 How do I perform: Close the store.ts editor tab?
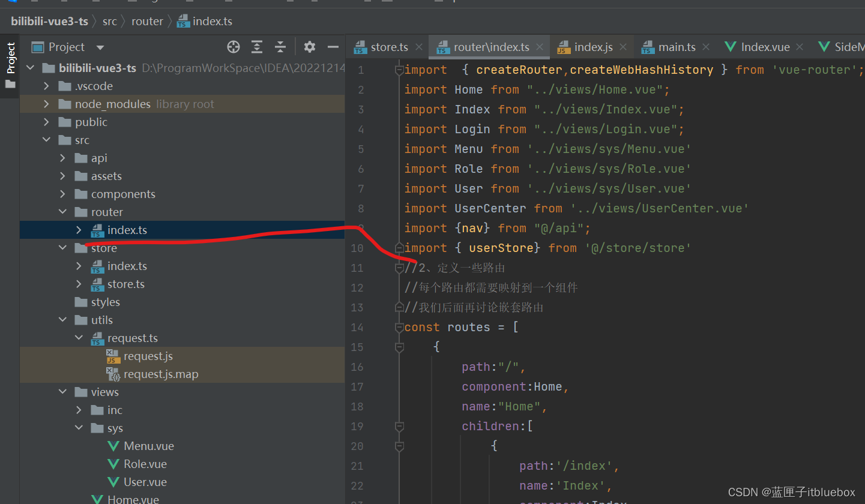[419, 47]
